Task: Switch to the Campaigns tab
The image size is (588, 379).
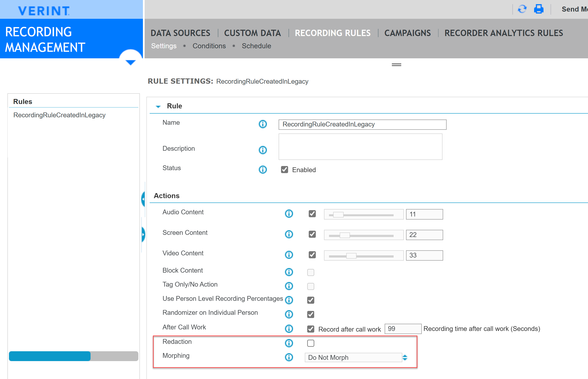Action: pyautogui.click(x=407, y=33)
